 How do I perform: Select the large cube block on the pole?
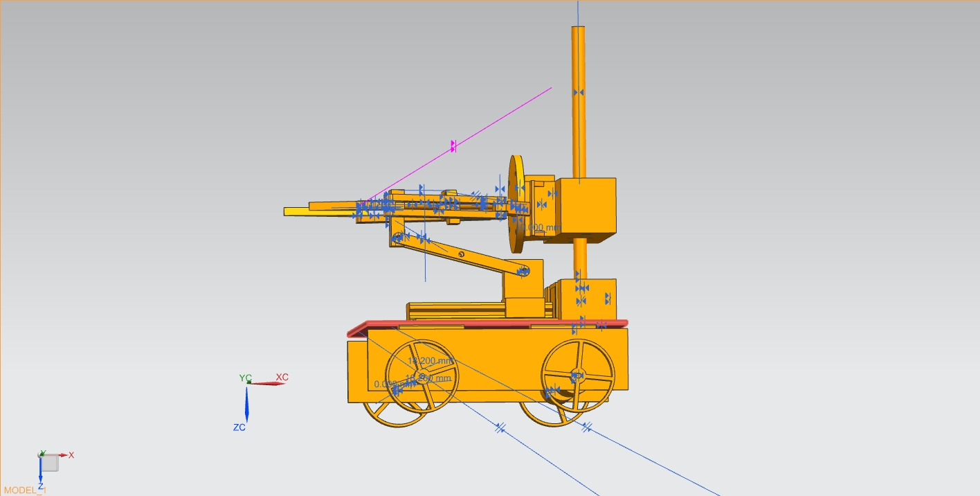[588, 208]
